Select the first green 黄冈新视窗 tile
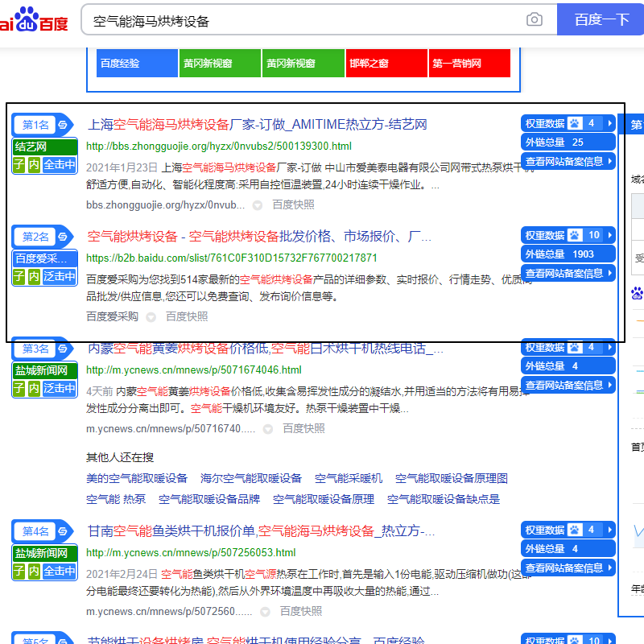 pos(220,64)
